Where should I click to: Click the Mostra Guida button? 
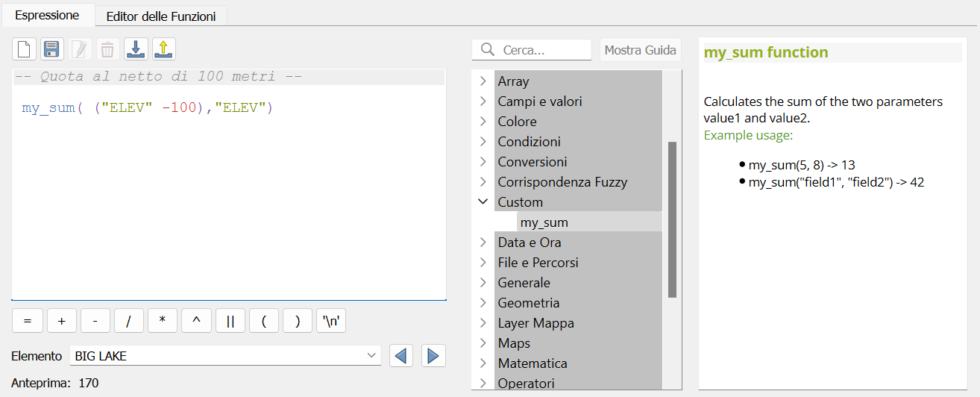click(641, 50)
